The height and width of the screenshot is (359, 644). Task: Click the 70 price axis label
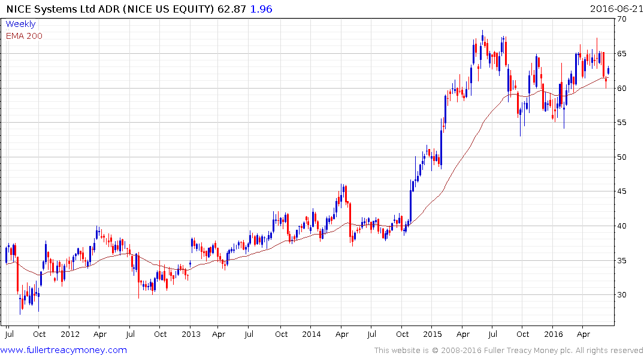pos(622,19)
